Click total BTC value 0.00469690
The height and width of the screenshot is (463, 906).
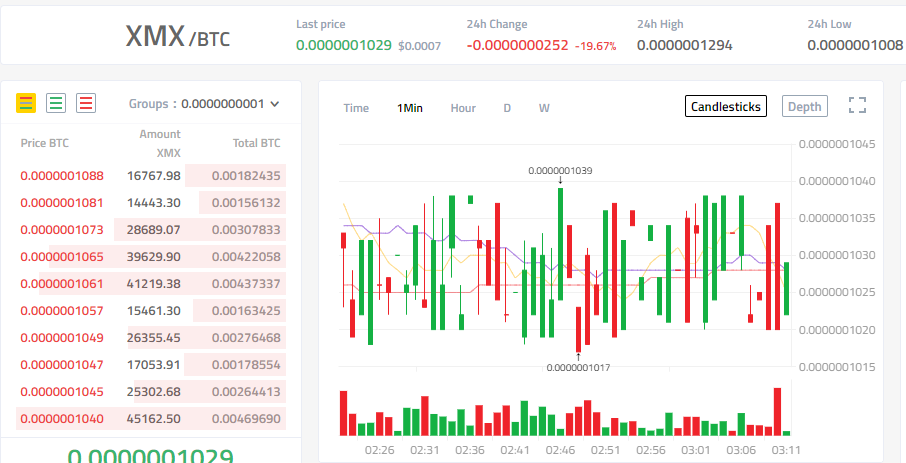[x=246, y=418]
